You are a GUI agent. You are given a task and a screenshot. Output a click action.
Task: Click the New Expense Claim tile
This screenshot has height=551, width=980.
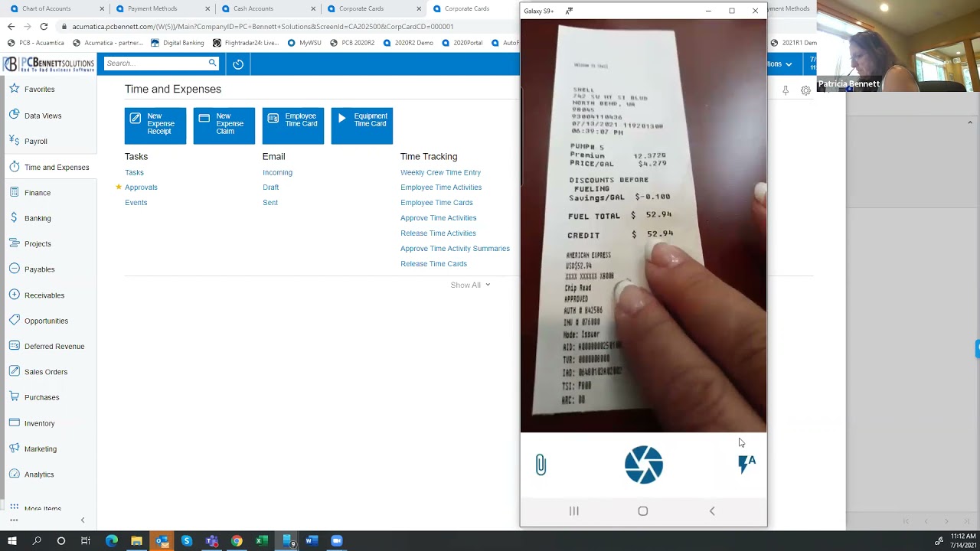224,126
